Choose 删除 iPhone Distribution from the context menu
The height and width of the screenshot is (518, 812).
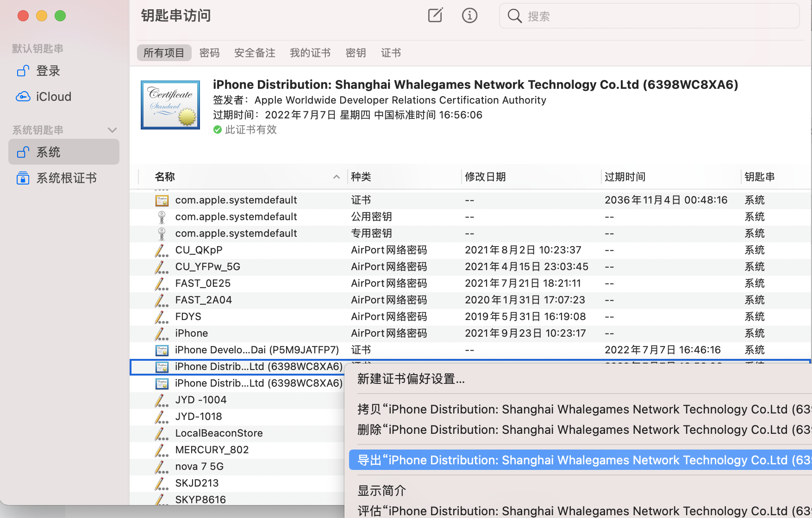pyautogui.click(x=580, y=430)
